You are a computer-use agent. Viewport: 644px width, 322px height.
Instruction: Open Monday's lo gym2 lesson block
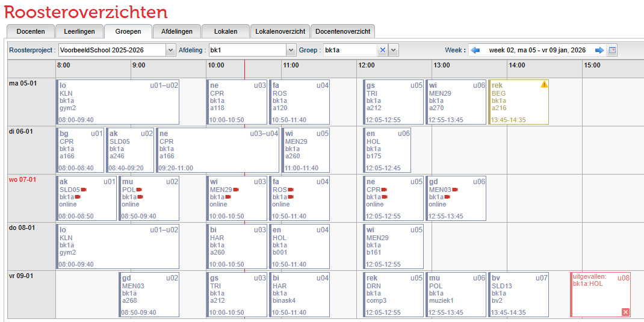(x=117, y=102)
